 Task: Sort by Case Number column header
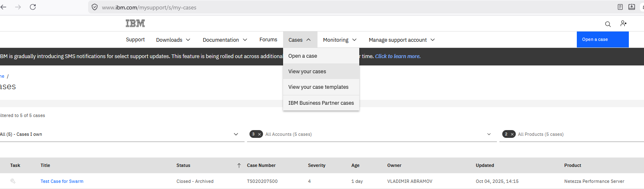point(261,165)
